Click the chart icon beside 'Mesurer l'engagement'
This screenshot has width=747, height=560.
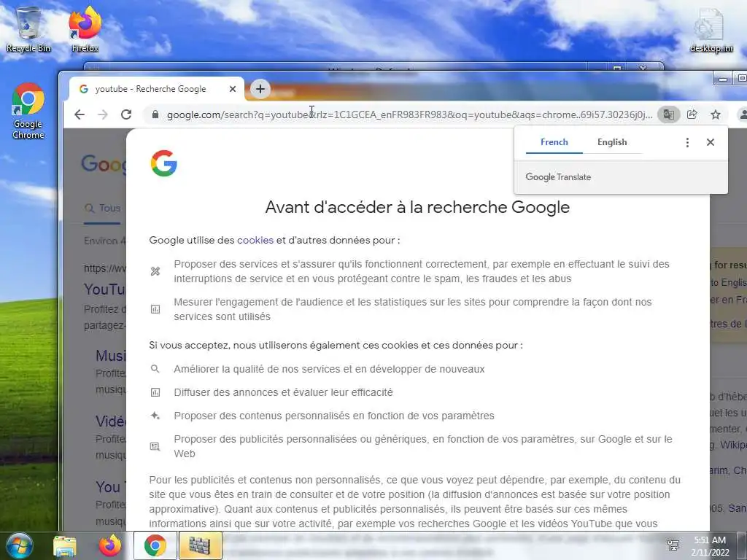tap(155, 309)
